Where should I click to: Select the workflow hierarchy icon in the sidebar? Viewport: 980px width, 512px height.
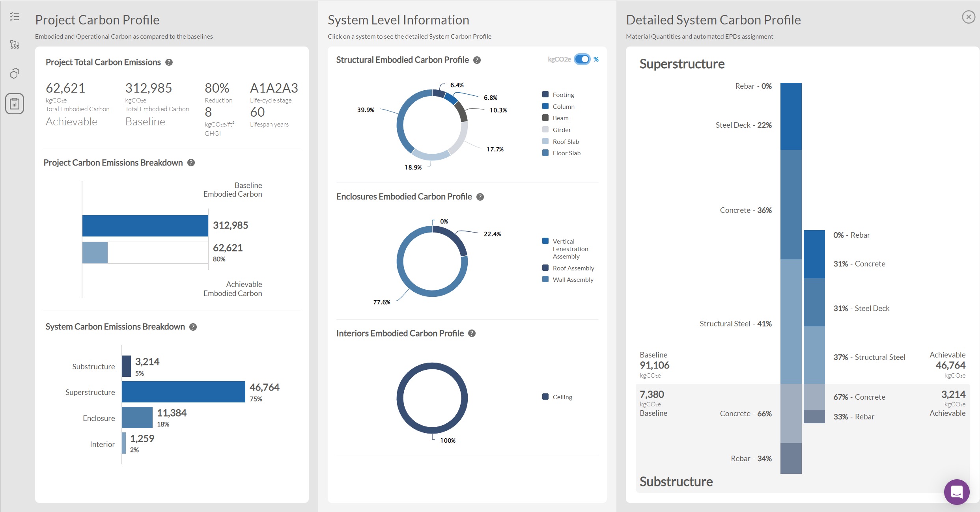(x=15, y=45)
